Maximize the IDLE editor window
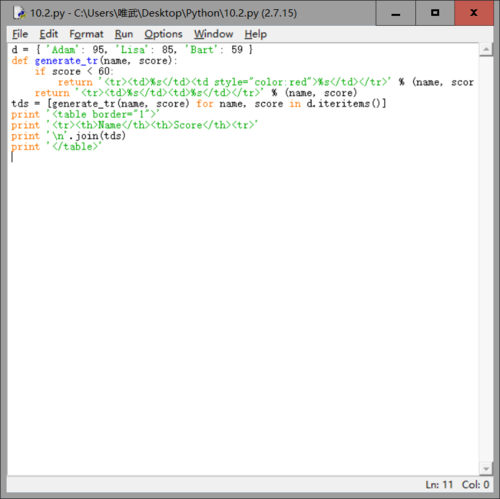The height and width of the screenshot is (499, 500). point(435,13)
